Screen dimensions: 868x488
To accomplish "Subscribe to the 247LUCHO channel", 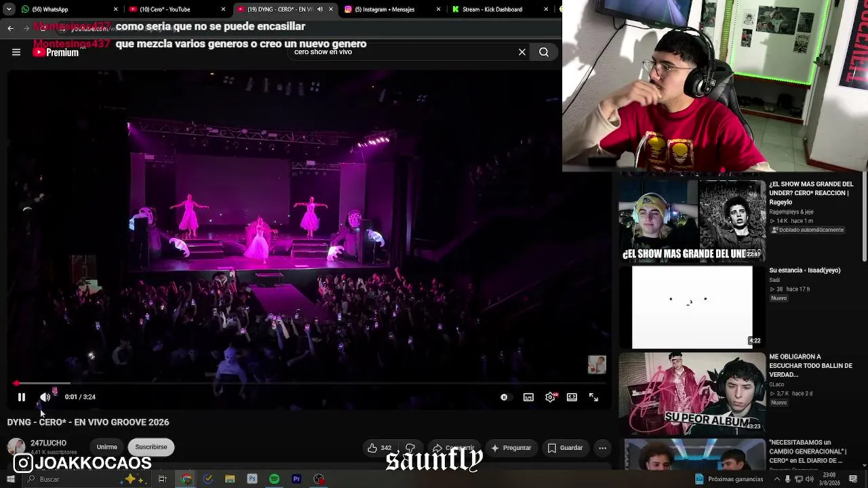I will [x=151, y=447].
